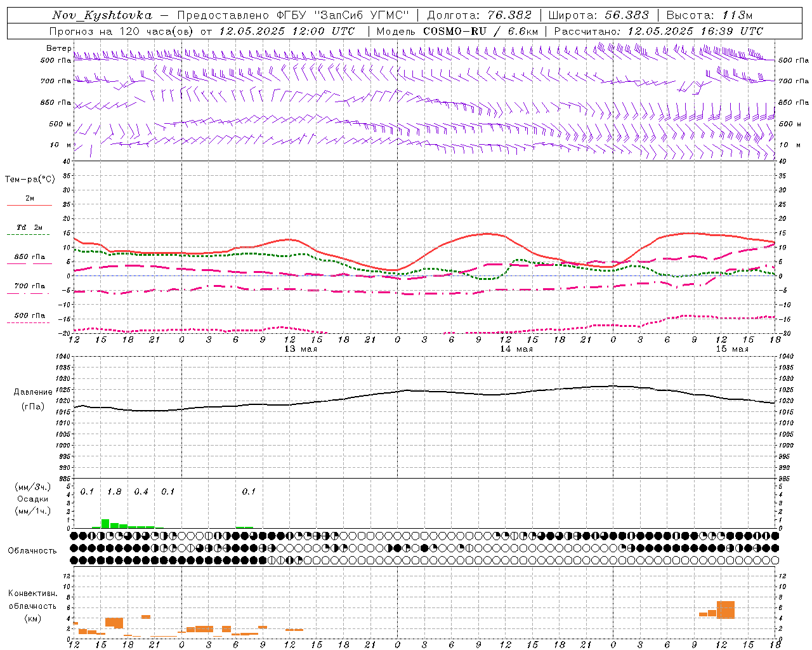
Task: Click the tallest green precipitation bar
Action: [105, 524]
